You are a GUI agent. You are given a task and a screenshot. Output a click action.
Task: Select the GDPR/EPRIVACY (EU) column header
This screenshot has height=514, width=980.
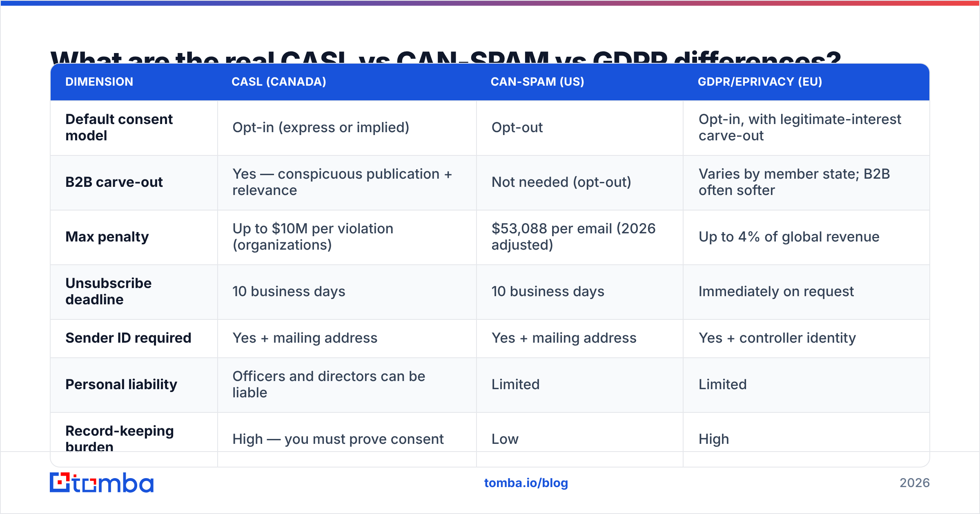pyautogui.click(x=760, y=82)
